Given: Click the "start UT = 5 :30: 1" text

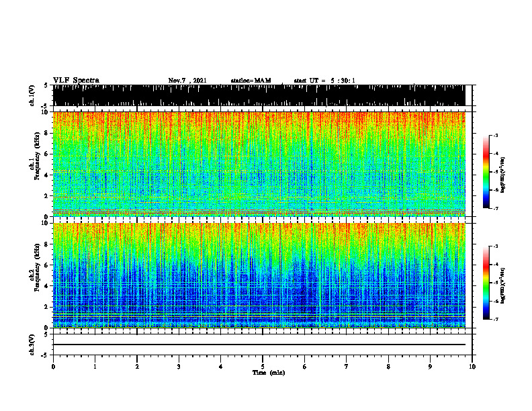Looking at the screenshot, I should 324,81.
